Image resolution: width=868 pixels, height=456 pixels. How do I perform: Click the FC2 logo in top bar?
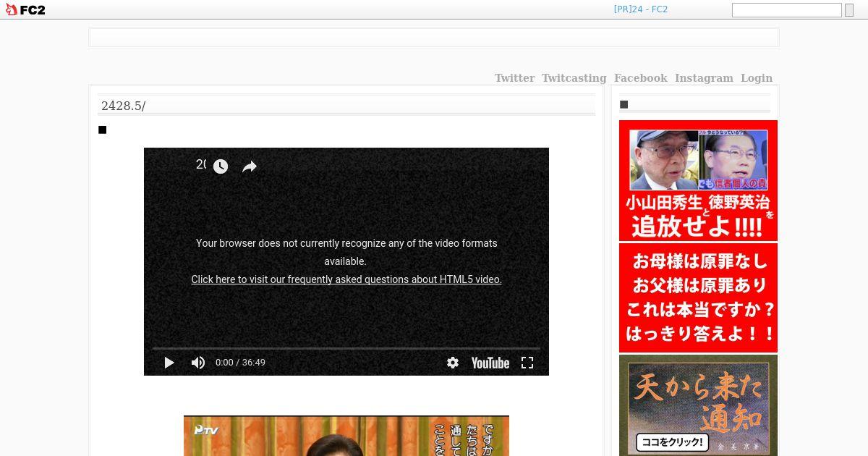(25, 9)
